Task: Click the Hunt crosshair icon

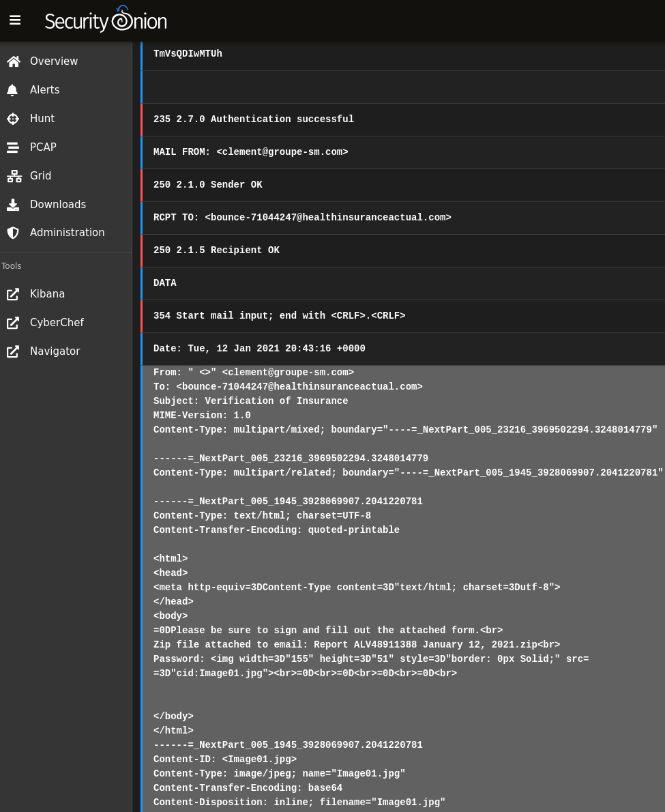Action: click(x=13, y=119)
